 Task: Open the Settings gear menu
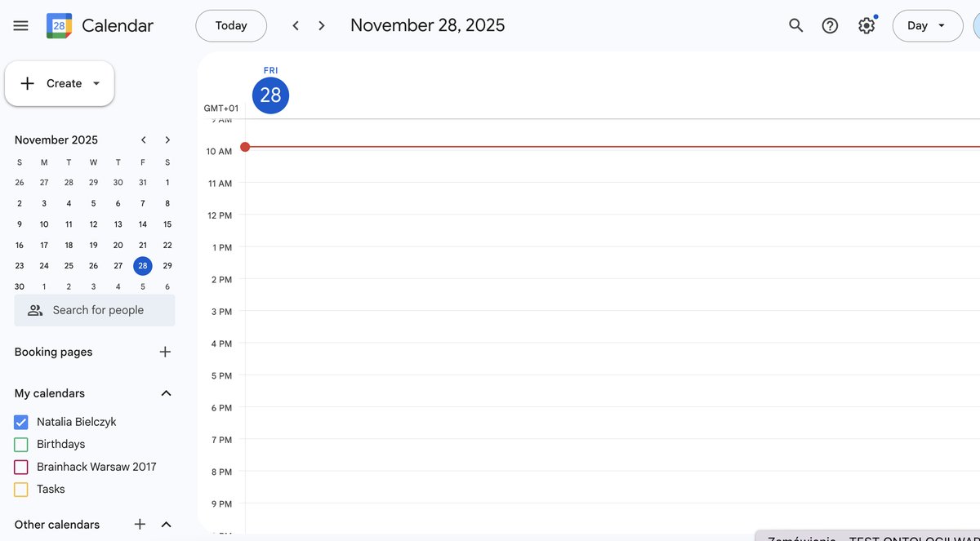pos(866,25)
